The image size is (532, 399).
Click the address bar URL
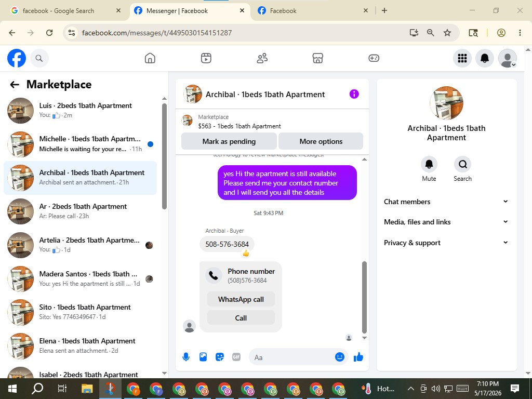point(157,33)
